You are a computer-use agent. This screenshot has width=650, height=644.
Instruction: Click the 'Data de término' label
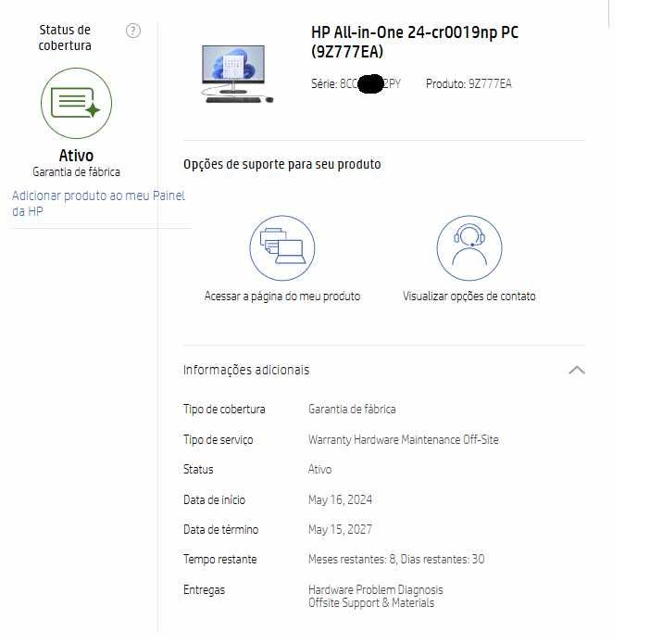pos(221,529)
